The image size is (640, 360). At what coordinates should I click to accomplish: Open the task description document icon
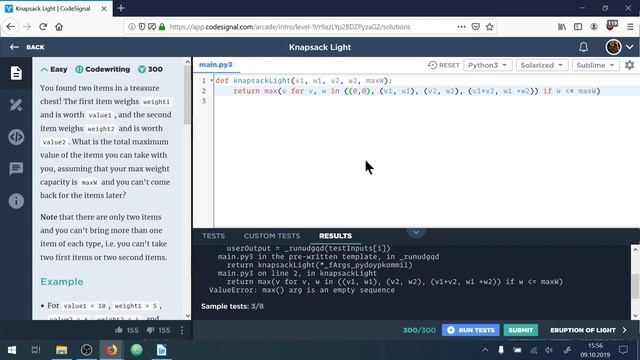(x=16, y=73)
